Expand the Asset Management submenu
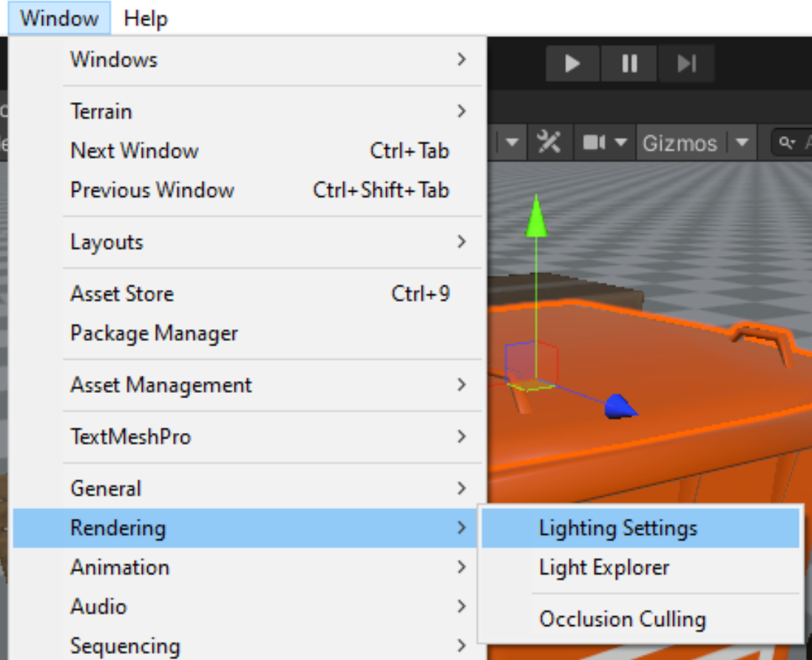Image resolution: width=812 pixels, height=660 pixels. [259, 385]
